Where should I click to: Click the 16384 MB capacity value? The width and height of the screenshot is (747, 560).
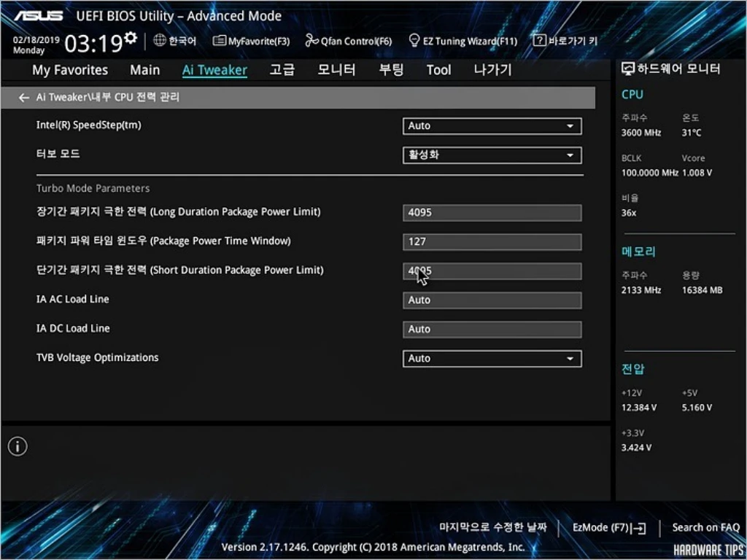(702, 290)
